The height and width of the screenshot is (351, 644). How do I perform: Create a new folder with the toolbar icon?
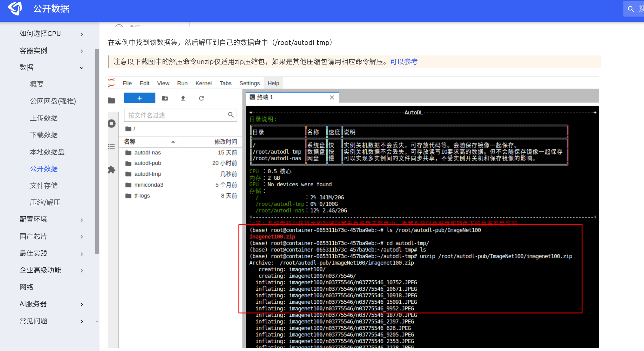(x=165, y=98)
